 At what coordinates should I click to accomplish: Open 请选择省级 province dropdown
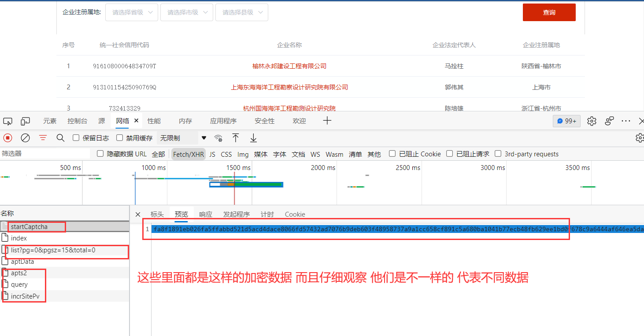tap(132, 12)
